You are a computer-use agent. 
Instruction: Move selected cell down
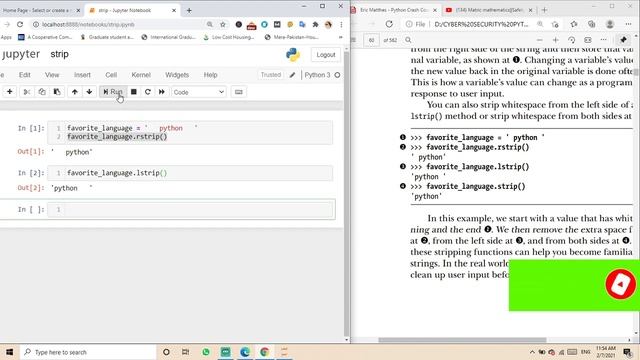pyautogui.click(x=89, y=92)
